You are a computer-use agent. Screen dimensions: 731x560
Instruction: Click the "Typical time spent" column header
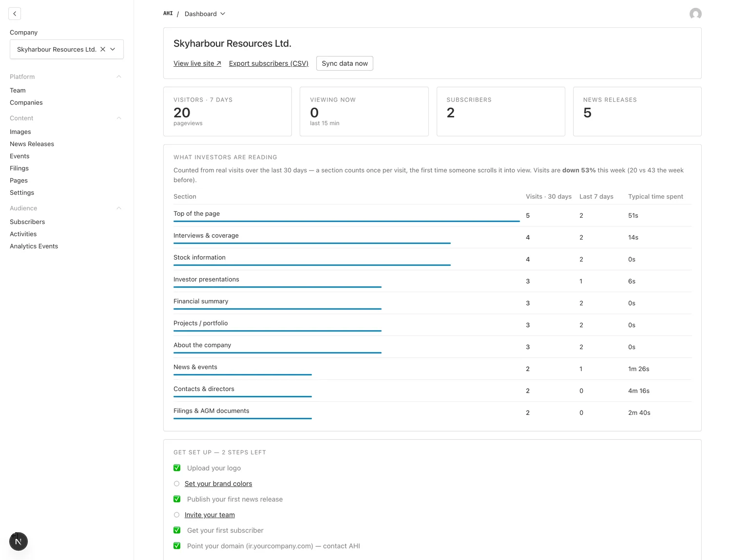pos(655,197)
